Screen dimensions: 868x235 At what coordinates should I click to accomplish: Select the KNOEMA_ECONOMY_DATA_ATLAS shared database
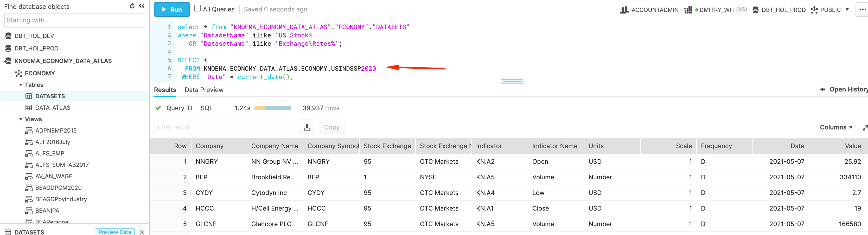(63, 61)
